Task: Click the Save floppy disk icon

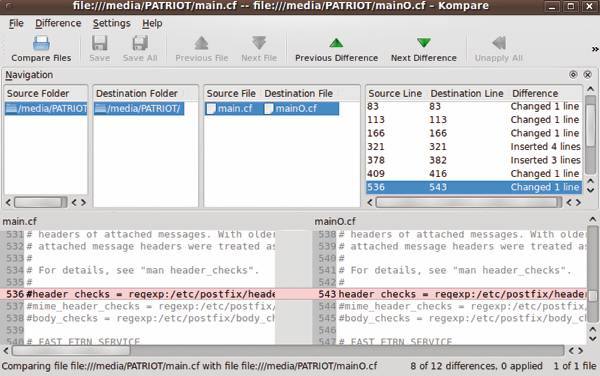Action: pyautogui.click(x=99, y=43)
